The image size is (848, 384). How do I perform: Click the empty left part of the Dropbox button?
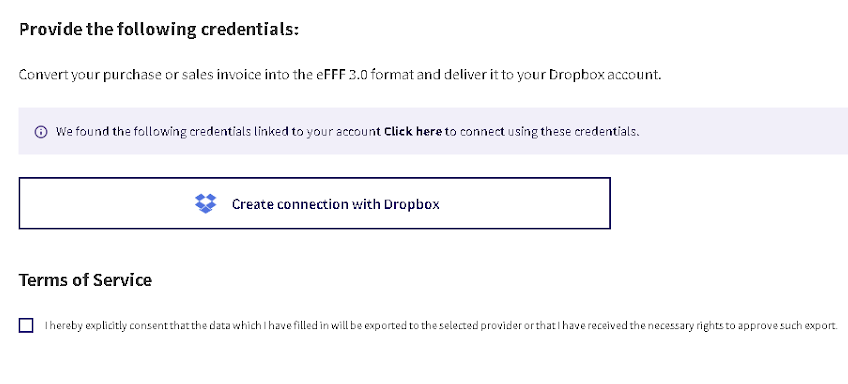coord(105,203)
